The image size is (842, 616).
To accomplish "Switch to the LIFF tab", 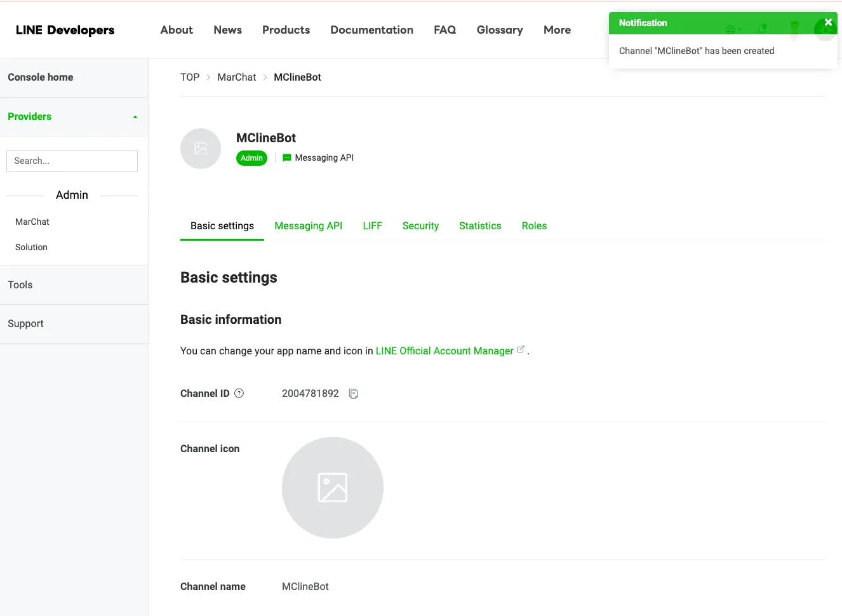I will (x=373, y=226).
